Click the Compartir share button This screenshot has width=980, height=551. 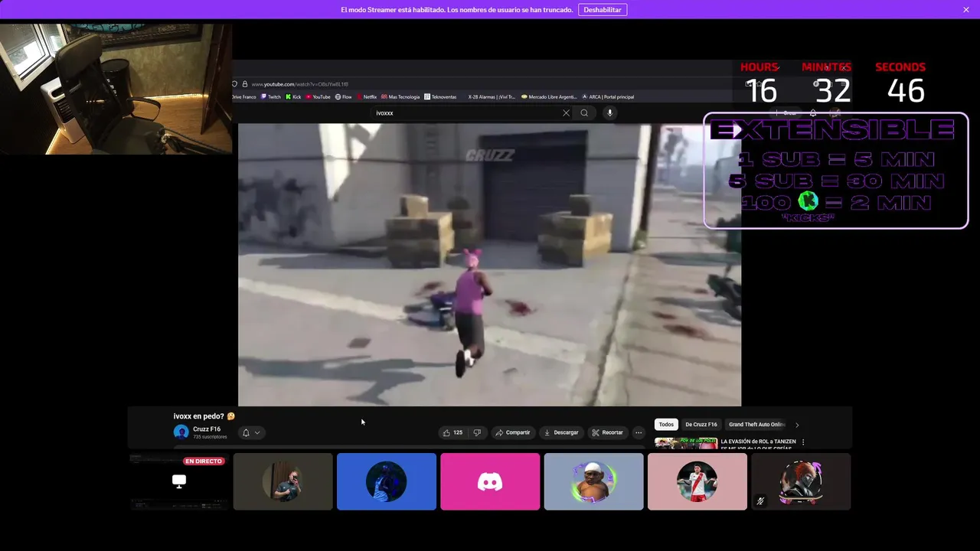coord(512,433)
